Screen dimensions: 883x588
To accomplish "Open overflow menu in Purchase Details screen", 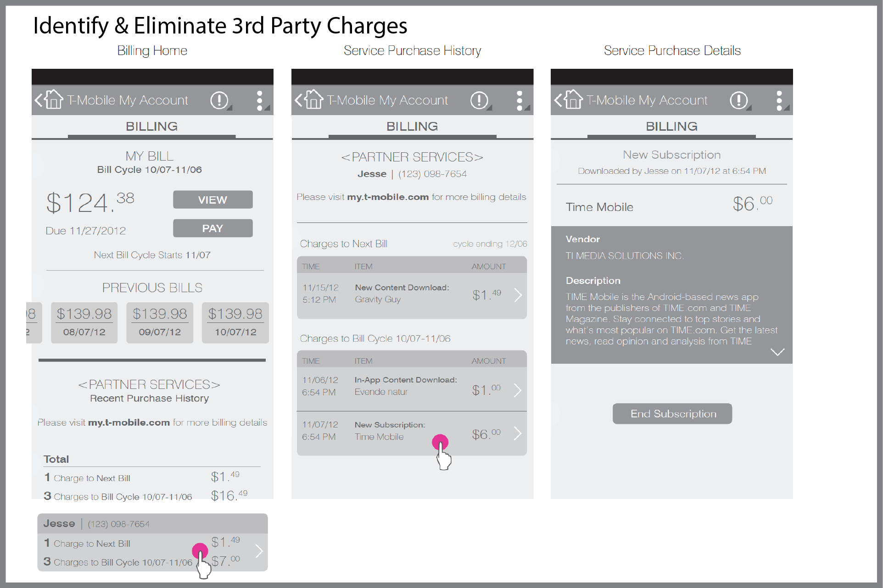I will (x=779, y=100).
